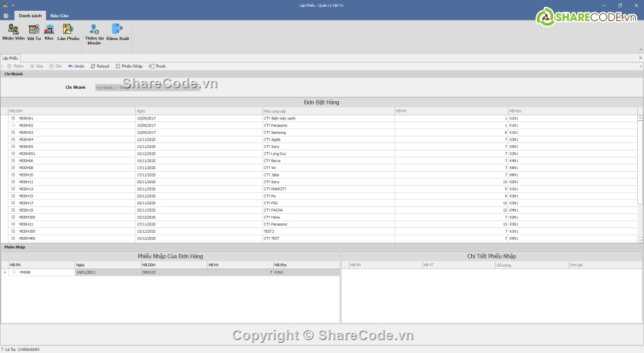Open the Nhân Viên employee list
644x353 pixels.
coord(13,31)
